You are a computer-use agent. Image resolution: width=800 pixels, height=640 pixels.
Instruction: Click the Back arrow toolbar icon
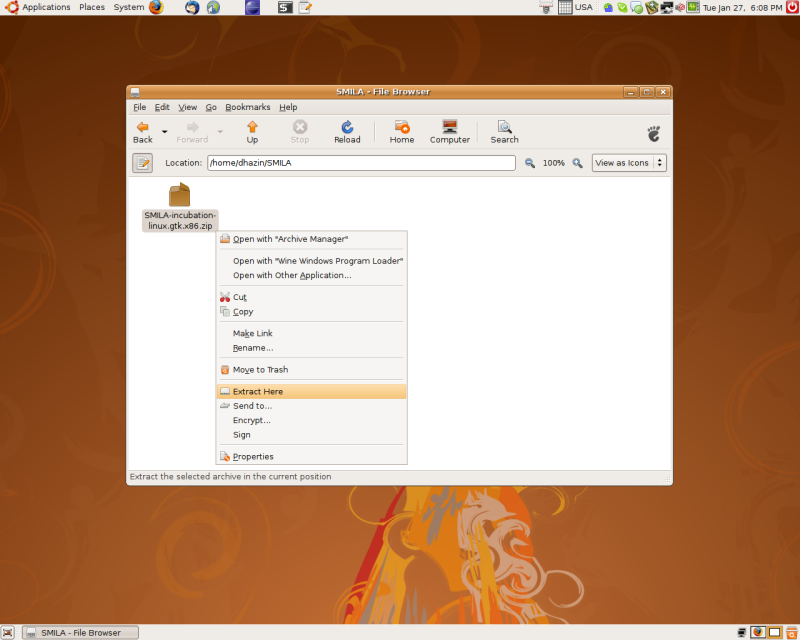point(143,127)
